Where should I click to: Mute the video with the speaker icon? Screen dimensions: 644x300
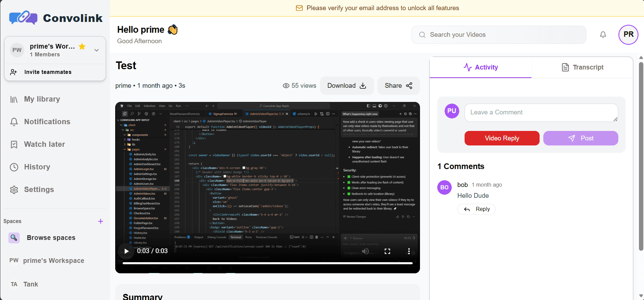coord(365,251)
